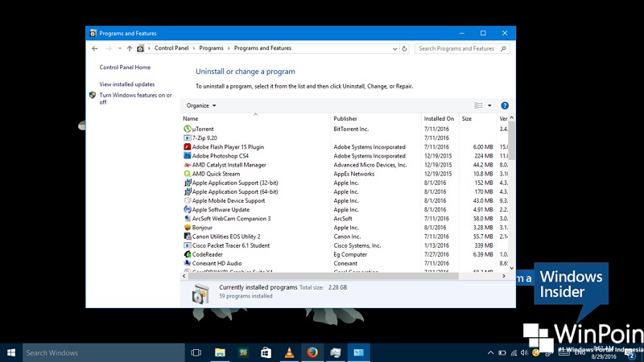This screenshot has width=644, height=362.
Task: Click Apple Application Support (32-bit) icon
Action: [x=188, y=183]
